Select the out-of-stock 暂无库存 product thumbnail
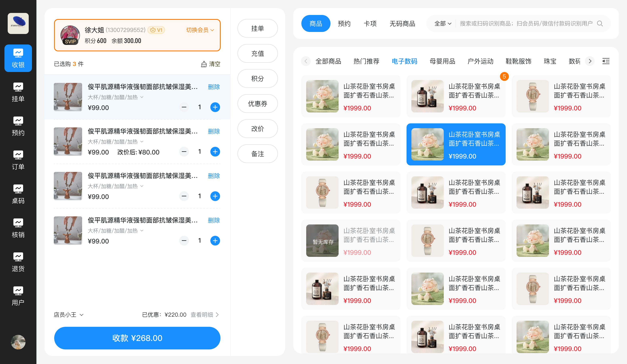Image resolution: width=627 pixels, height=364 pixels. (x=322, y=240)
